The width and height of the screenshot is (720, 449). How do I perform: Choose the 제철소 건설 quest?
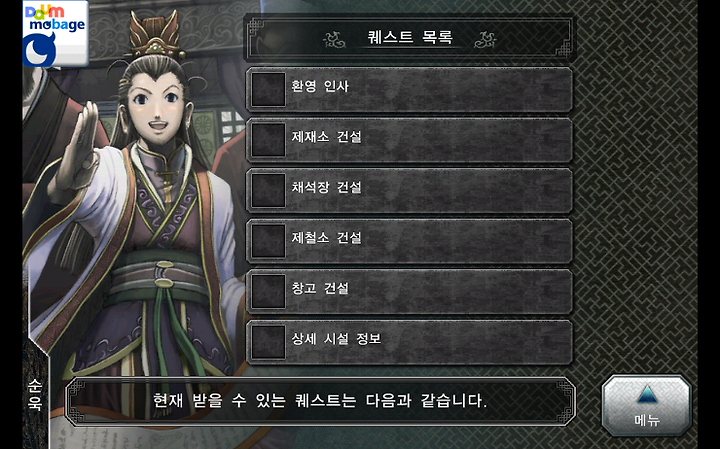click(x=409, y=241)
